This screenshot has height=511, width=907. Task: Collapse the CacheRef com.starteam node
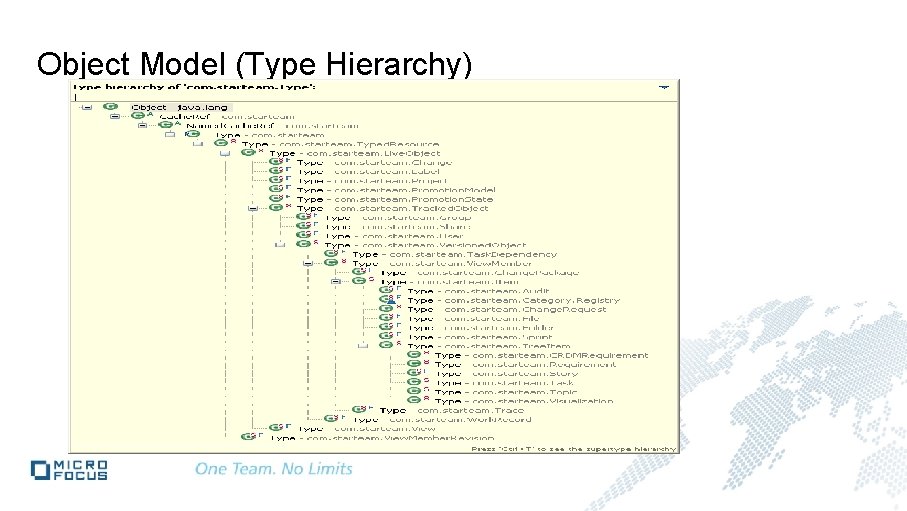115,116
